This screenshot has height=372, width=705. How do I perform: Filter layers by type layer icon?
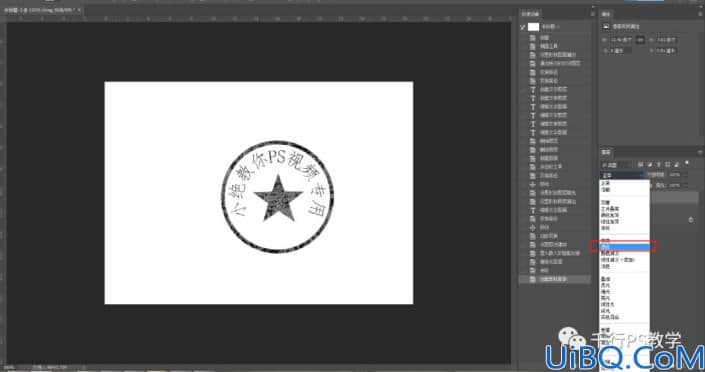pos(659,165)
